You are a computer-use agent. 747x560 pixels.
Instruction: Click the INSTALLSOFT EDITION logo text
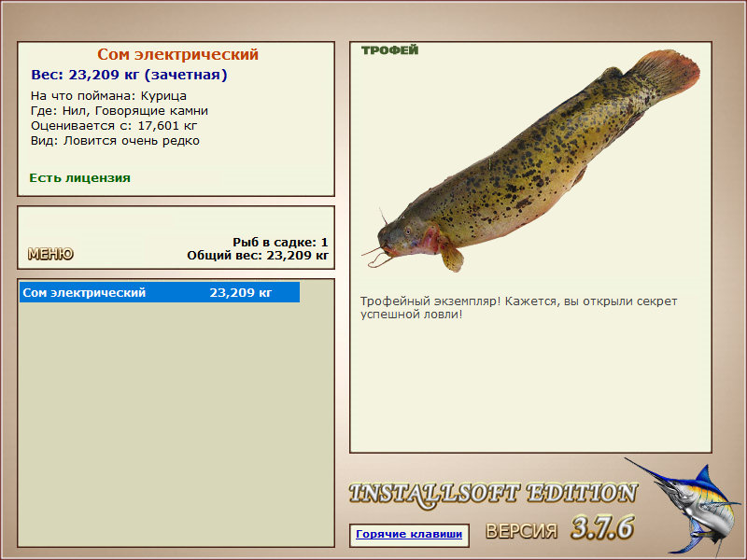pos(493,494)
